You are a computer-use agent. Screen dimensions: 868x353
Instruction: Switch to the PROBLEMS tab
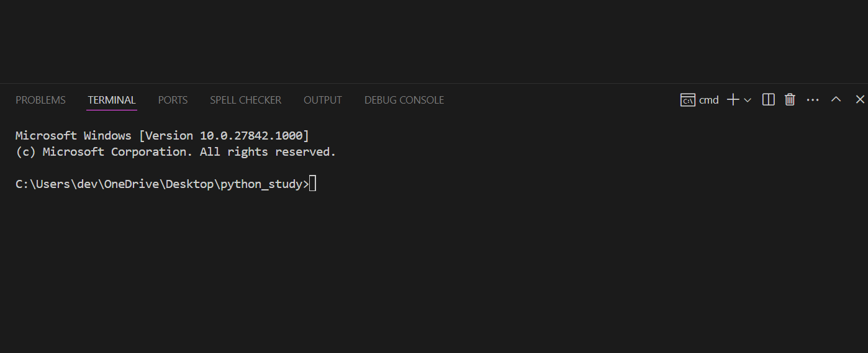(x=40, y=100)
